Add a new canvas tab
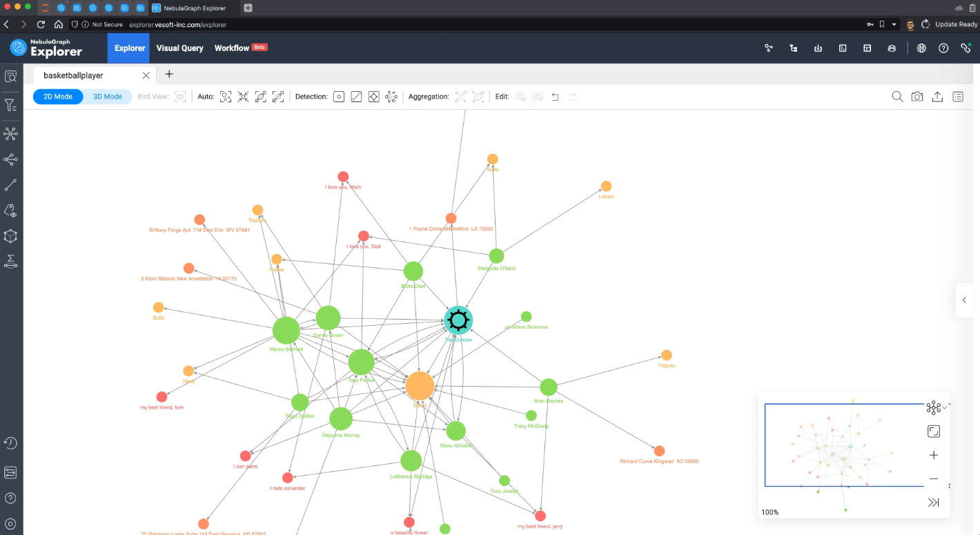 click(x=169, y=75)
